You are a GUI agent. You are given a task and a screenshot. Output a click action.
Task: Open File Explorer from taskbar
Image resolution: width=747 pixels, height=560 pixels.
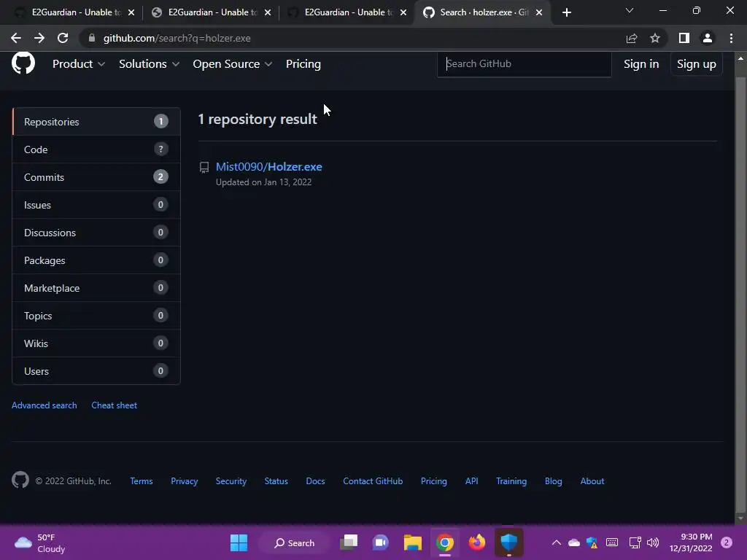[413, 542]
